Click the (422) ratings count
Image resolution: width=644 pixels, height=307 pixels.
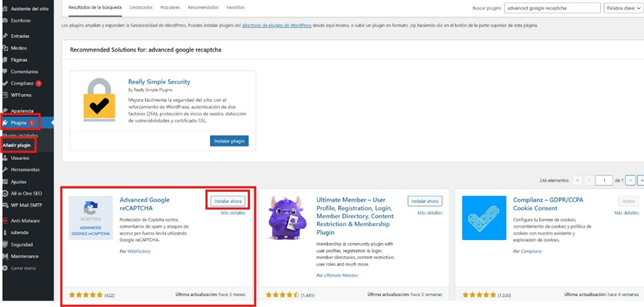pyautogui.click(x=109, y=295)
